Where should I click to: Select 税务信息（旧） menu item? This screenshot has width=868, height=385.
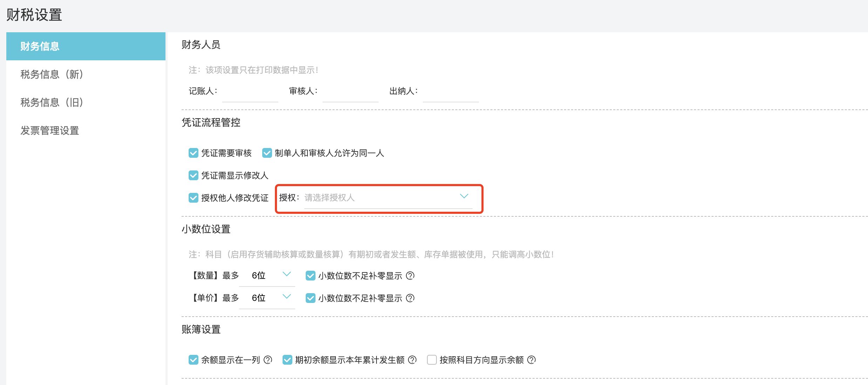(52, 102)
